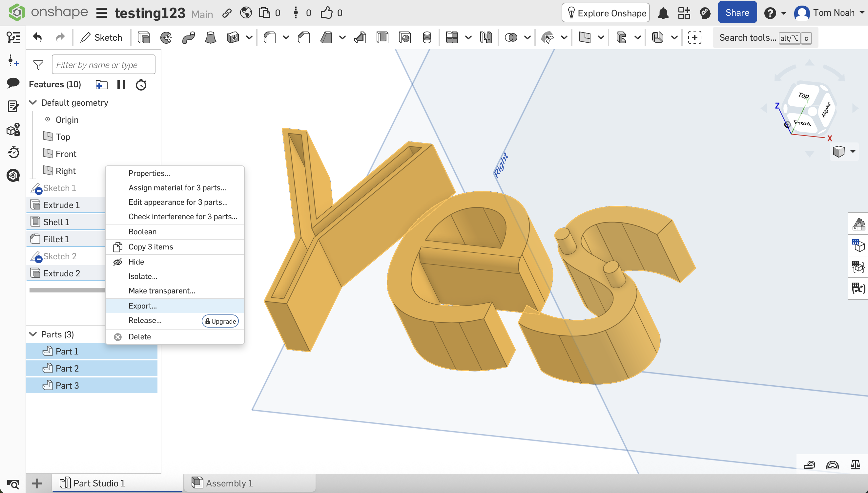Choose Export... from the context menu
Screen dimensions: 868x493
pyautogui.click(x=142, y=305)
